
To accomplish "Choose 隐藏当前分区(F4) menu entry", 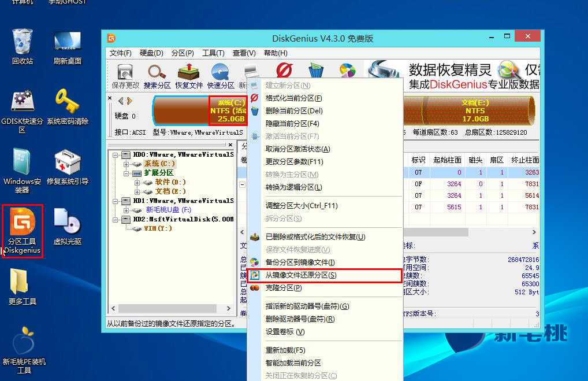I will pyautogui.click(x=325, y=124).
